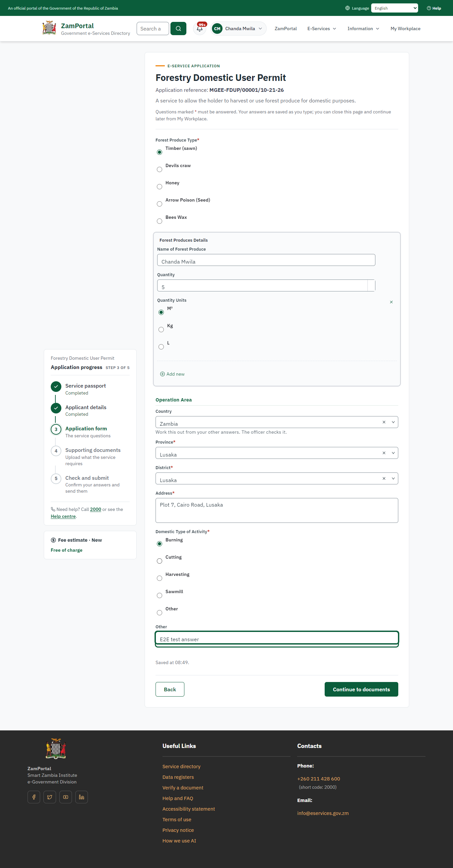453x868 pixels.
Task: Click the Add new plus icon
Action: click(x=162, y=374)
